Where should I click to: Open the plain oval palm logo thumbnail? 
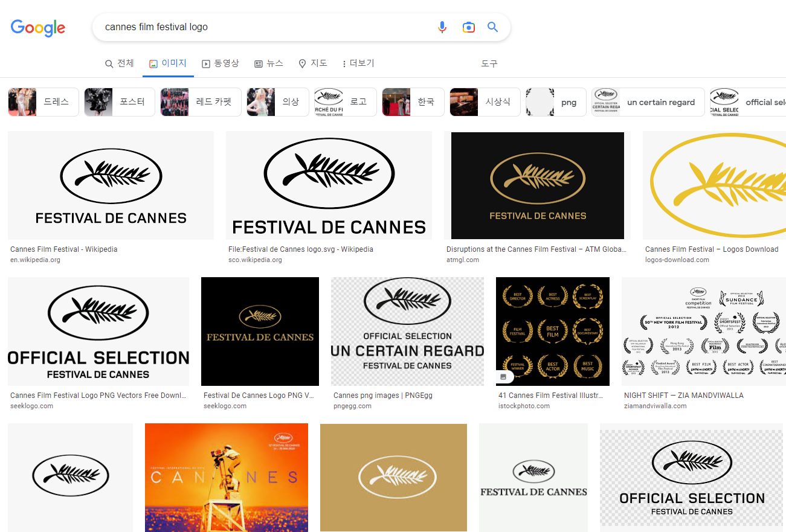[x=70, y=478]
